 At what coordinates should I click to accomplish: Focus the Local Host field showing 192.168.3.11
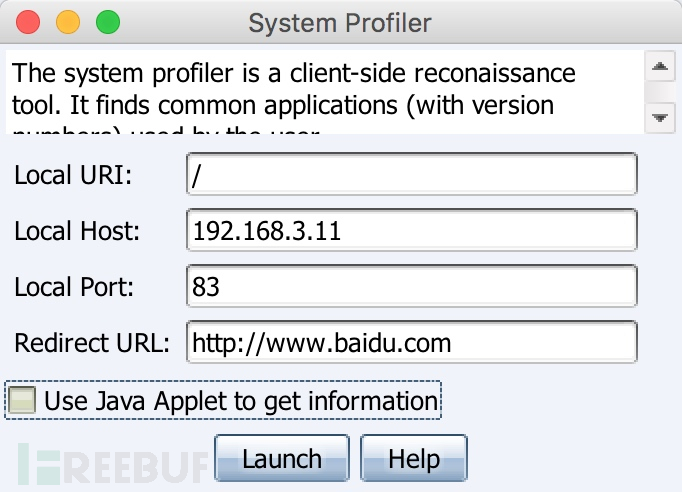click(412, 230)
